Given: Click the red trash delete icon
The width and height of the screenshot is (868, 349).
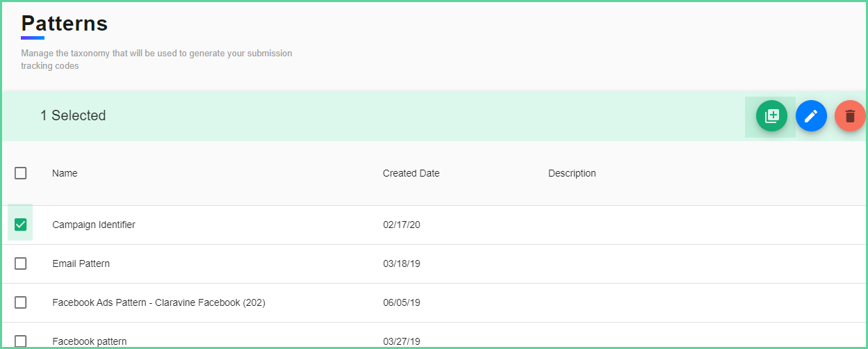Looking at the screenshot, I should [850, 116].
